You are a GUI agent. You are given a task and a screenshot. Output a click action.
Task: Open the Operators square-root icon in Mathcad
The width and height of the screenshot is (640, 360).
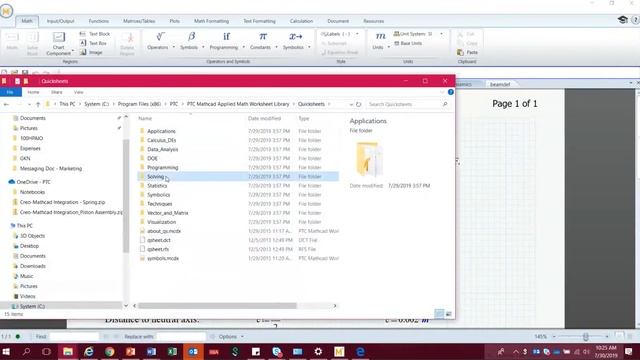[160, 37]
